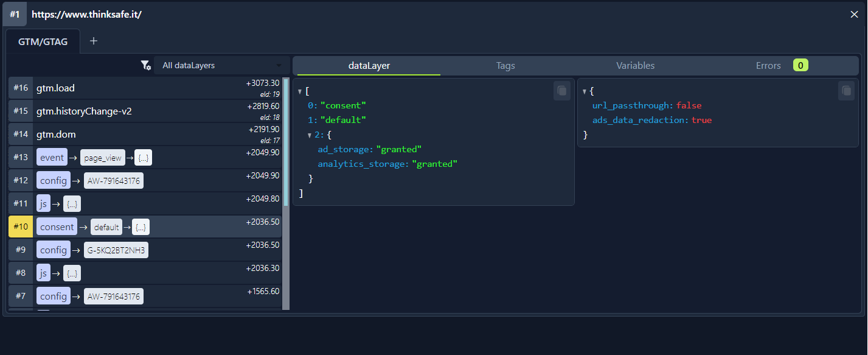
Task: Select row #12 config AW-791643176
Action: click(145, 180)
